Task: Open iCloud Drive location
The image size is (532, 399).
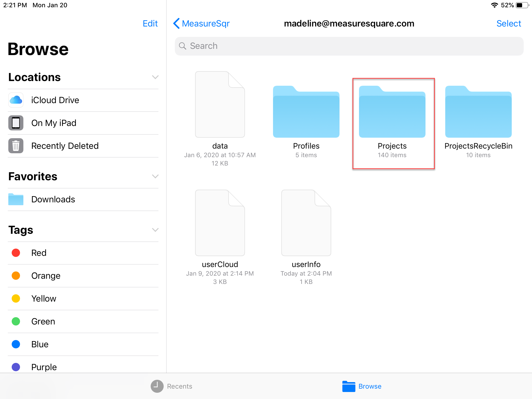Action: [x=55, y=100]
